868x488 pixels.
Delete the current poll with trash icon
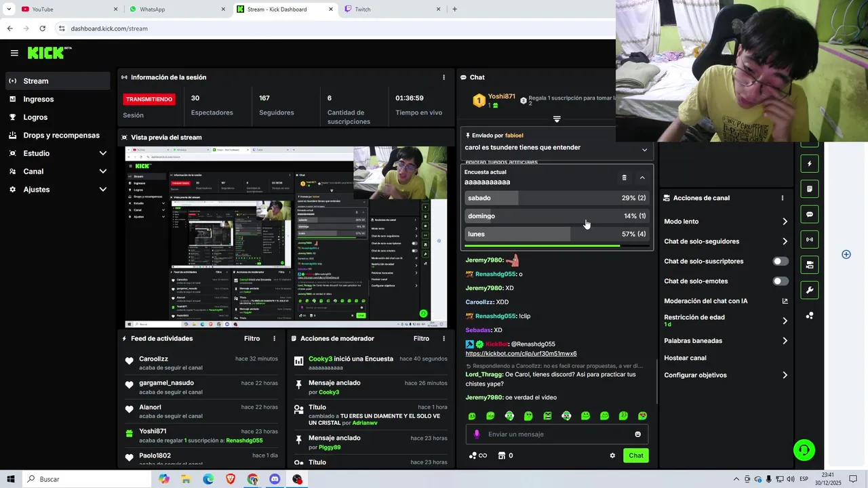625,178
